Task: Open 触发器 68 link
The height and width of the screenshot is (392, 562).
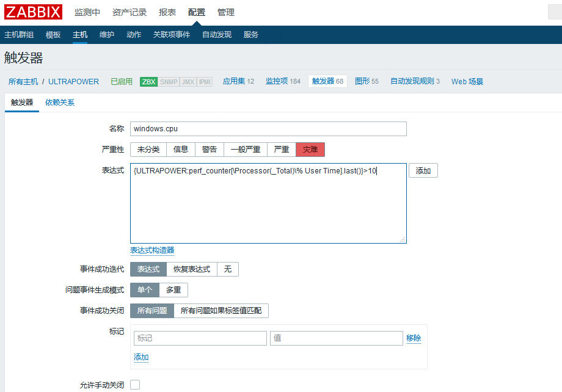Action: pos(327,81)
